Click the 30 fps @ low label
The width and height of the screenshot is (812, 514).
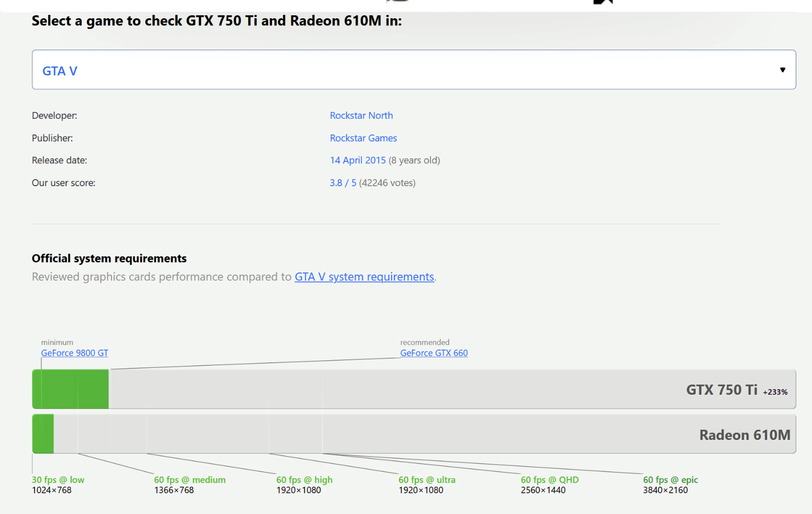click(x=58, y=480)
